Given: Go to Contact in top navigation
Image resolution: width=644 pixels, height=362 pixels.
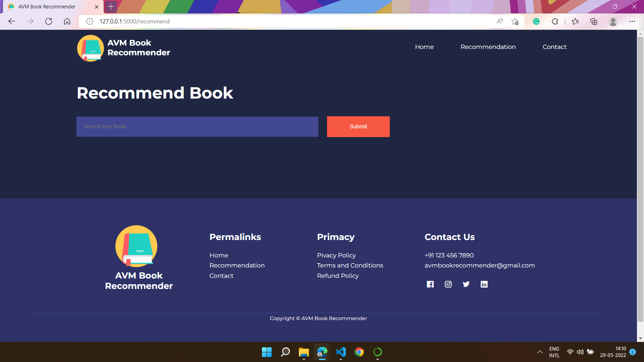Looking at the screenshot, I should [x=554, y=47].
